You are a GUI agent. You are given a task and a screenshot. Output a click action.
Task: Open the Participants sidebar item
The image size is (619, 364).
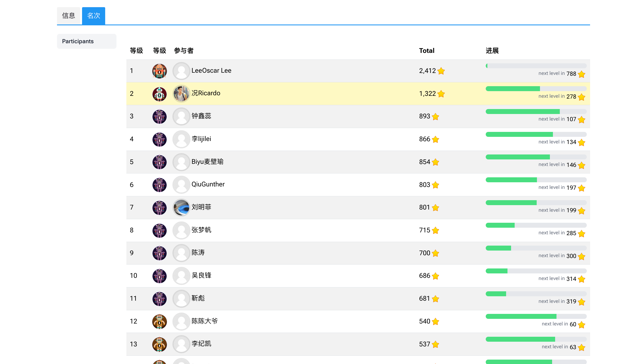[87, 41]
